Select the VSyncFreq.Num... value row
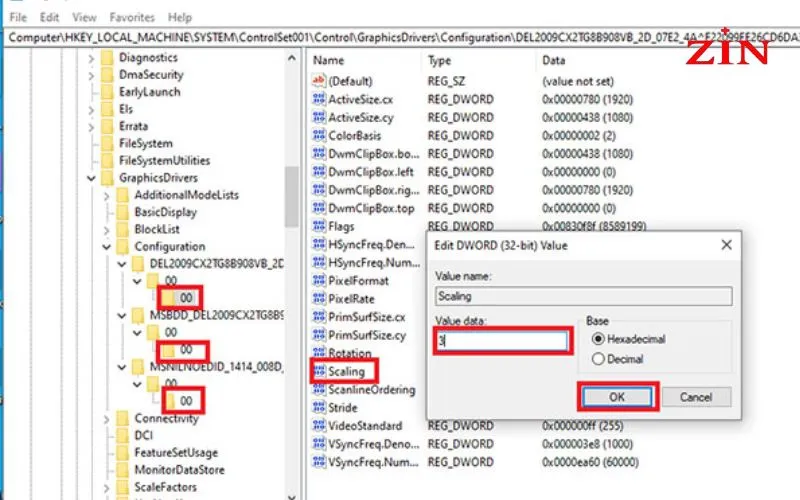Screen dimensions: 800x500 [x=476, y=462]
